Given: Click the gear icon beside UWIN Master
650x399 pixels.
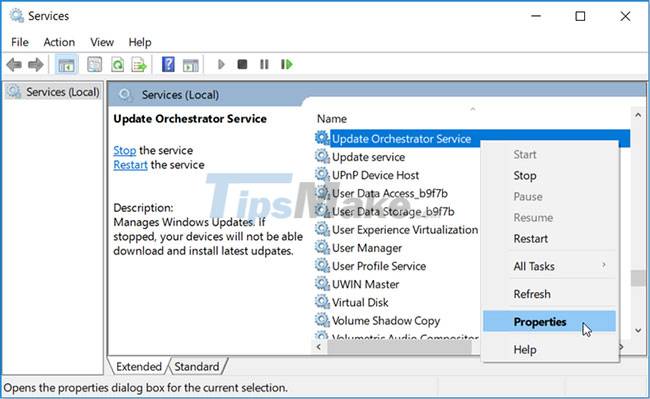Looking at the screenshot, I should tap(322, 284).
